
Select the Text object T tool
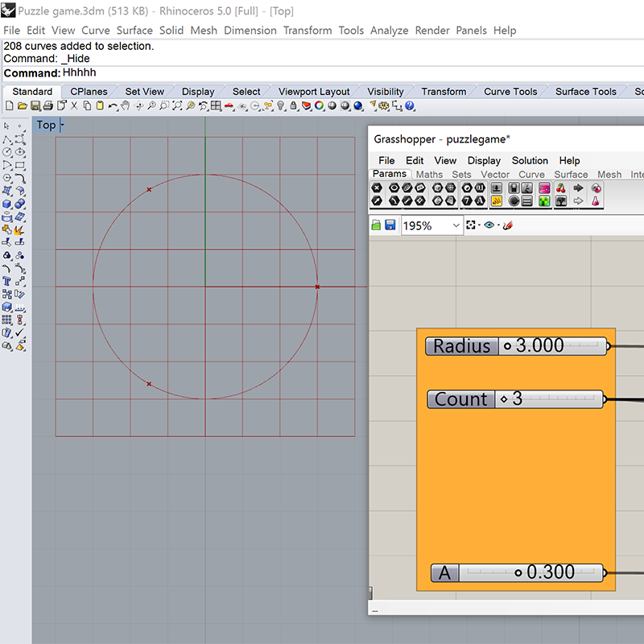(7, 281)
